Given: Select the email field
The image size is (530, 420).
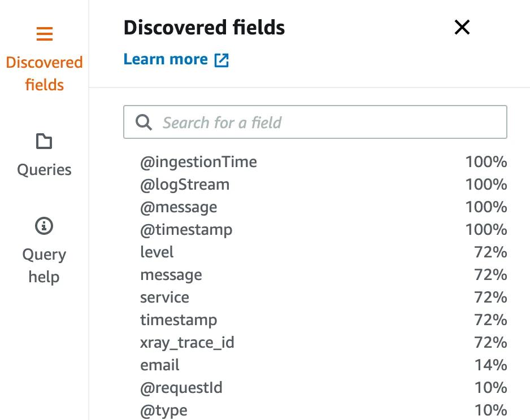Looking at the screenshot, I should pos(160,365).
